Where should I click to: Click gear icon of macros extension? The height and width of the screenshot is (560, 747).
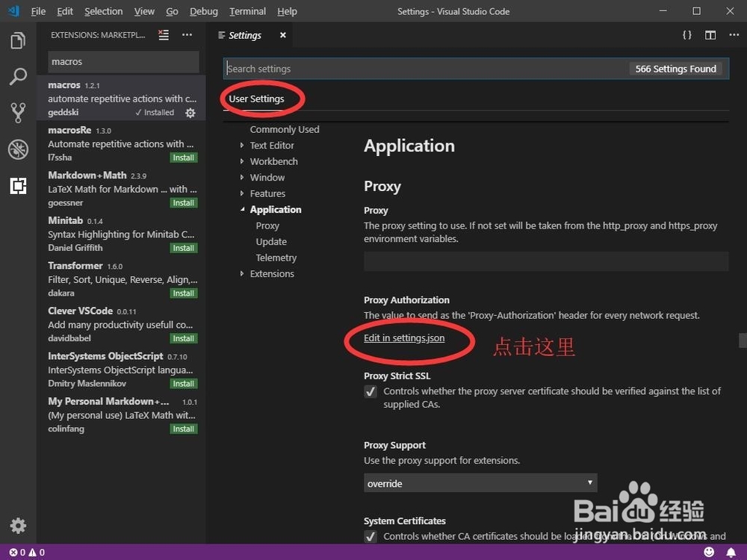pyautogui.click(x=190, y=113)
